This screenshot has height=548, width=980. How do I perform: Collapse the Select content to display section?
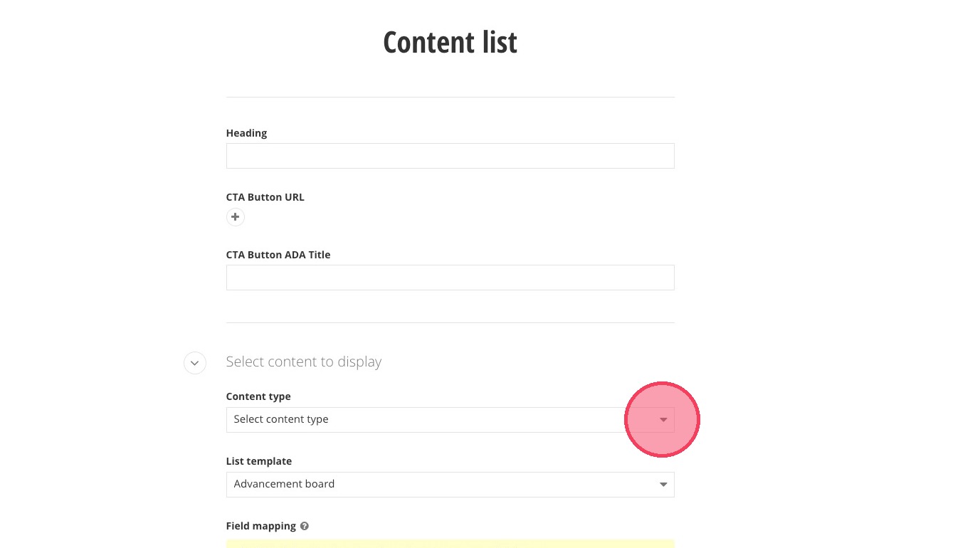(195, 363)
